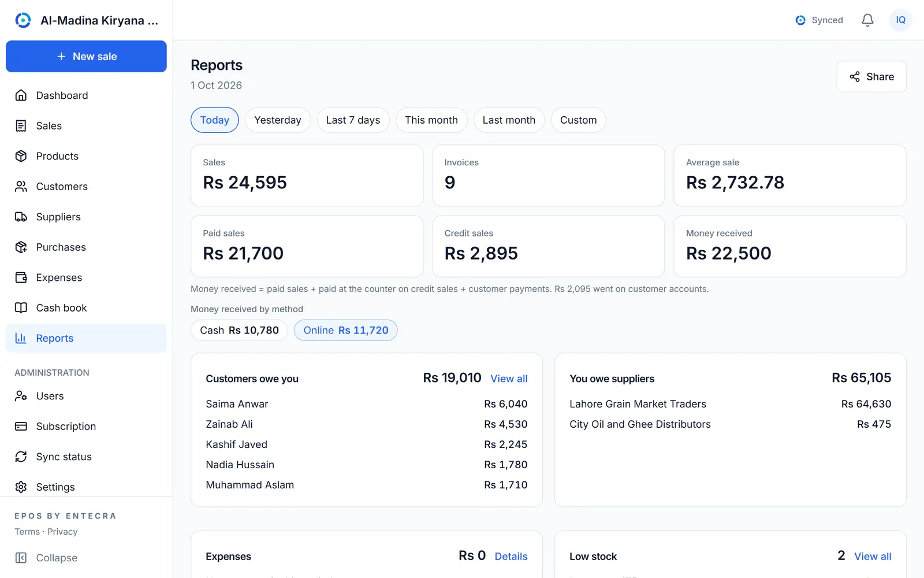Image resolution: width=924 pixels, height=578 pixels.
Task: Open Kashif Javed customer row
Action: 367,444
